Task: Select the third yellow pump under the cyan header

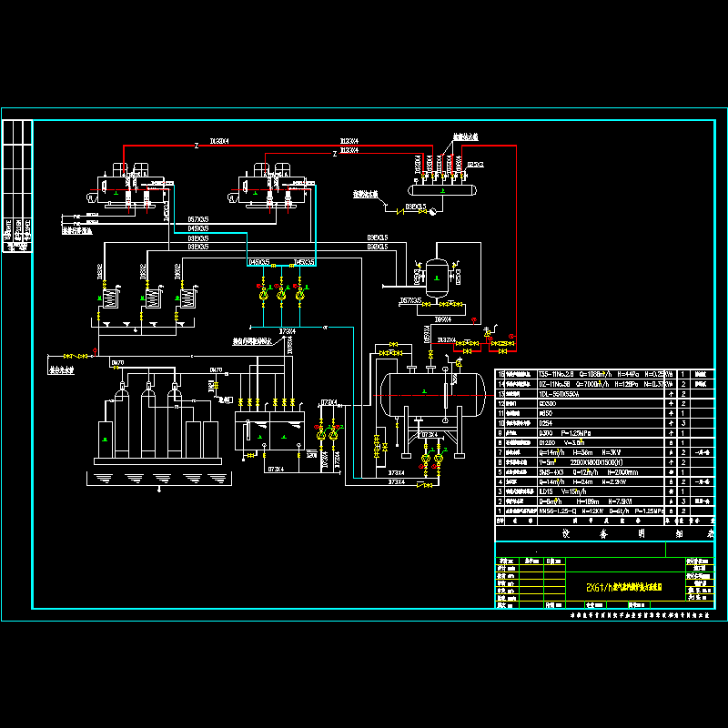Action: point(300,294)
